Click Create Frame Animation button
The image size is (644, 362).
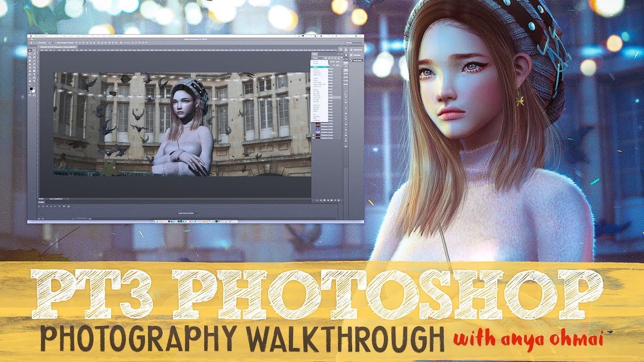tap(186, 213)
